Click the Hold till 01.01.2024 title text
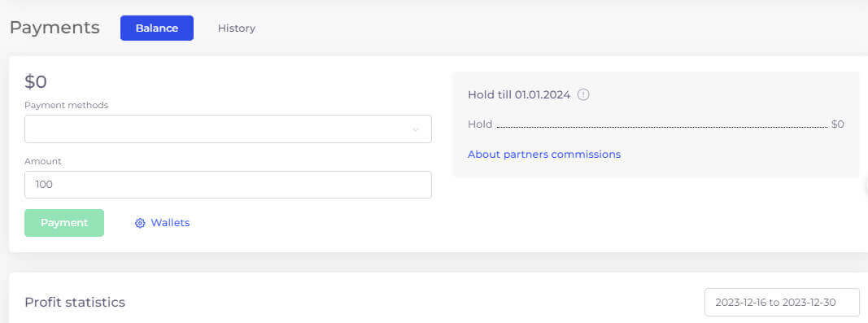 [x=519, y=94]
